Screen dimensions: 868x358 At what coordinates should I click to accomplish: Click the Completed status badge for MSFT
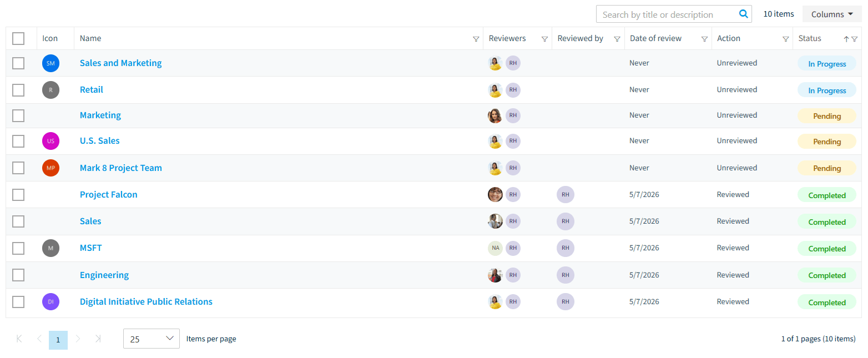[827, 249]
